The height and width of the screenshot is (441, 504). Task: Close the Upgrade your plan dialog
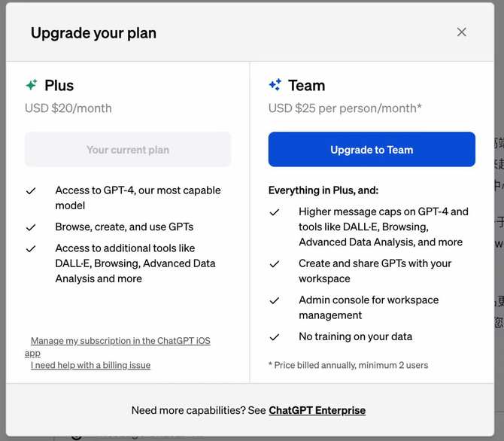coord(461,32)
